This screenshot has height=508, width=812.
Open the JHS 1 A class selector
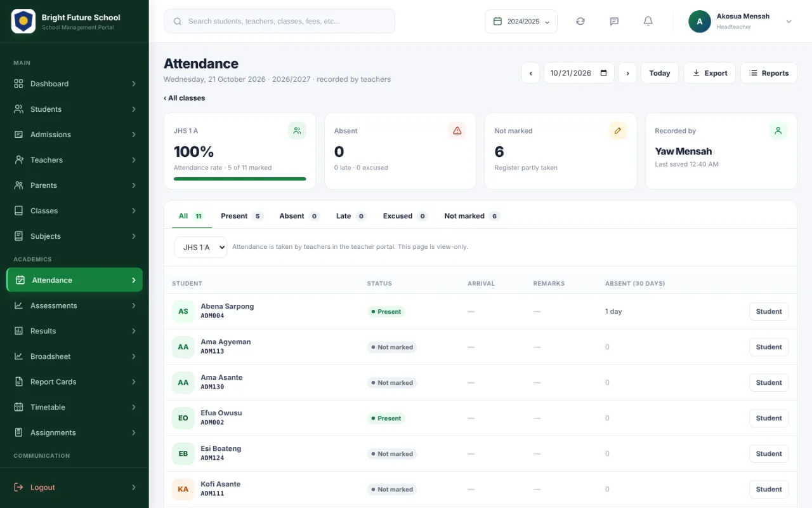pyautogui.click(x=200, y=248)
